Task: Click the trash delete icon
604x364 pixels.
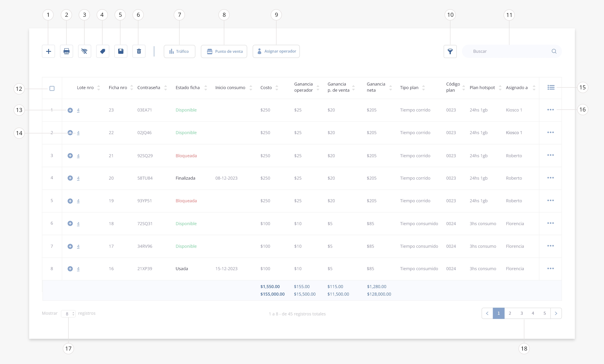Action: click(x=139, y=51)
